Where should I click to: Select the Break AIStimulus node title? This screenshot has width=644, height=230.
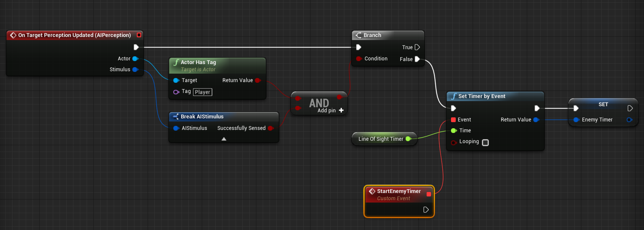tap(202, 117)
